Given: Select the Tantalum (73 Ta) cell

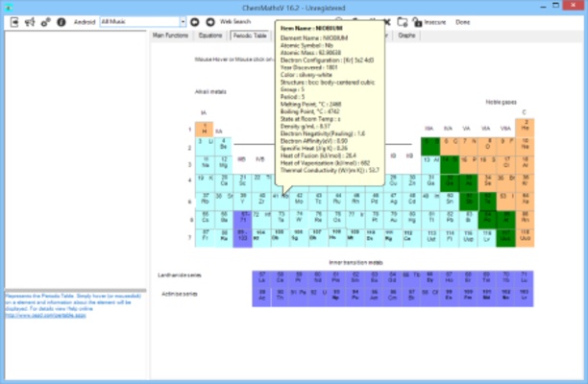Looking at the screenshot, I should (x=281, y=220).
